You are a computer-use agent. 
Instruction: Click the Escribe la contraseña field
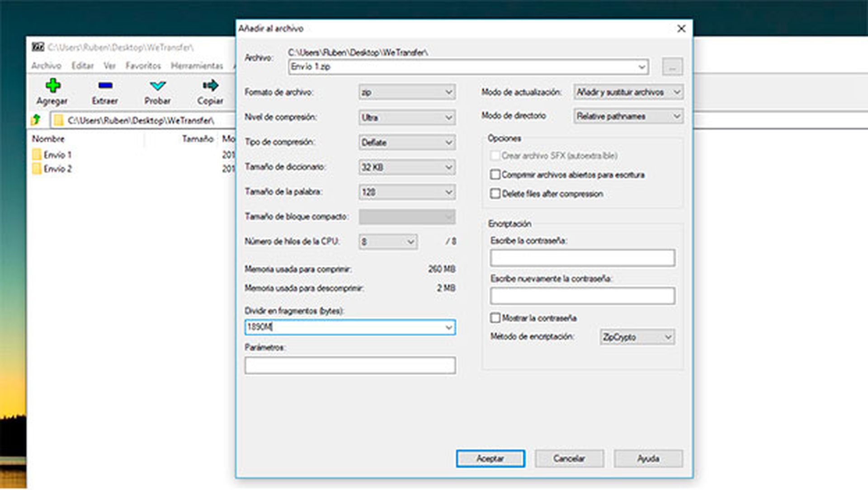(583, 258)
